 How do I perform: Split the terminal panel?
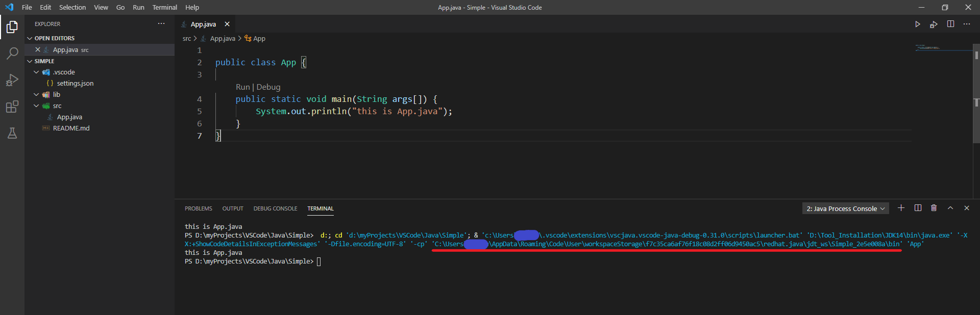918,208
